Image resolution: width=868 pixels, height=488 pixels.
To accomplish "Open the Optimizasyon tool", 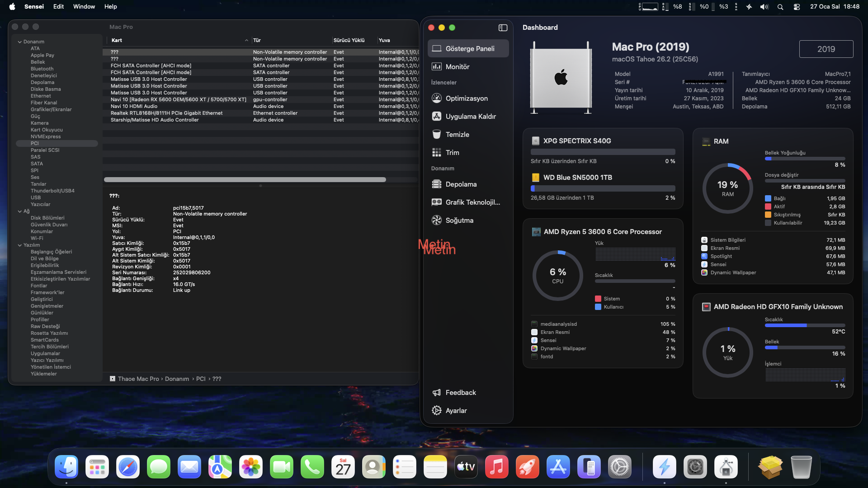I will 466,98.
